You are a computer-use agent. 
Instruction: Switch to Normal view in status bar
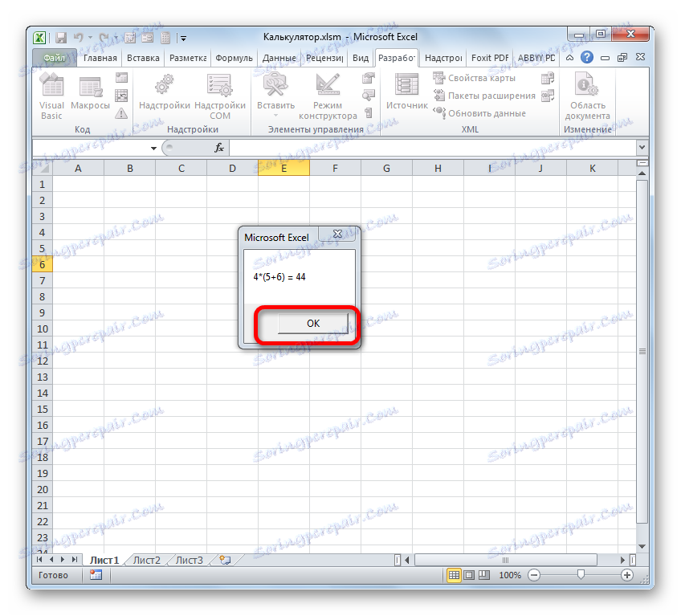pos(454,575)
